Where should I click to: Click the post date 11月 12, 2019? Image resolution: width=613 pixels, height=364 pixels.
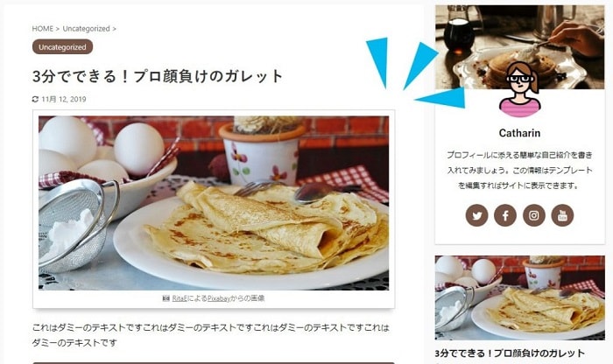tap(64, 99)
